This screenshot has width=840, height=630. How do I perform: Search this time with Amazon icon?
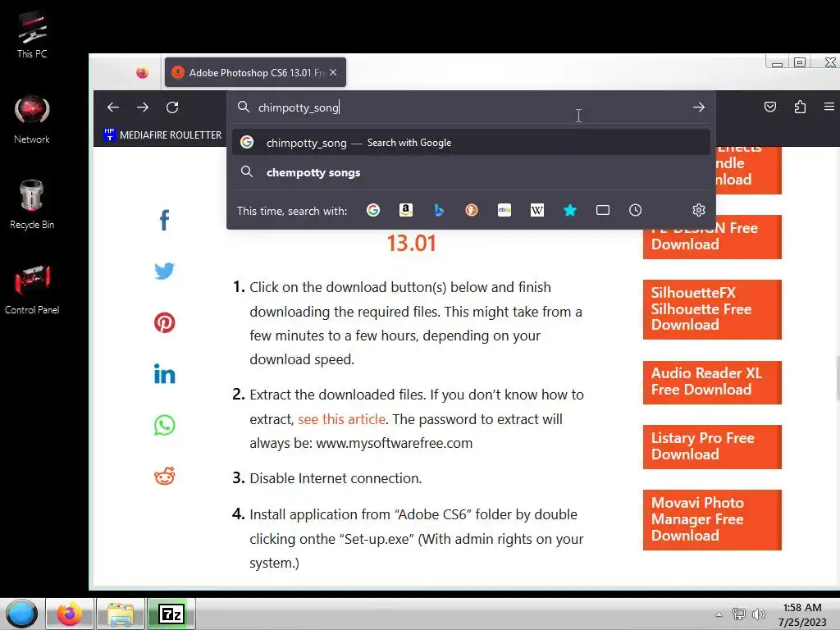click(406, 210)
